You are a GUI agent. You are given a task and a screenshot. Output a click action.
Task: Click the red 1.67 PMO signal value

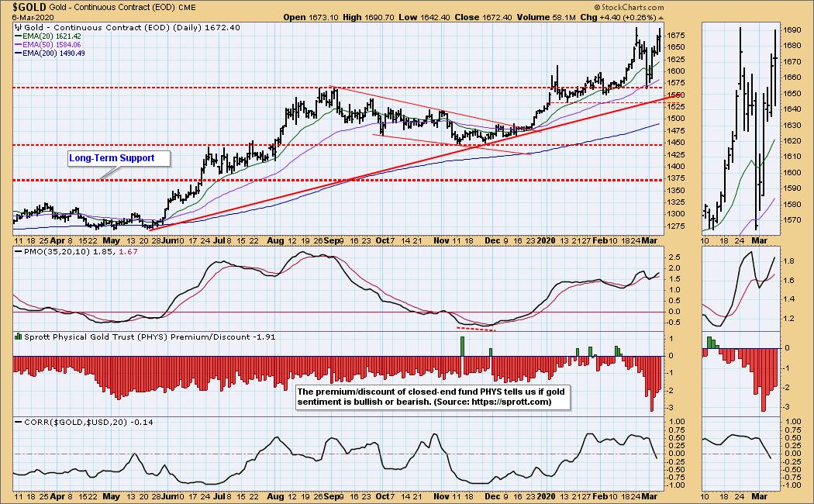[128, 251]
